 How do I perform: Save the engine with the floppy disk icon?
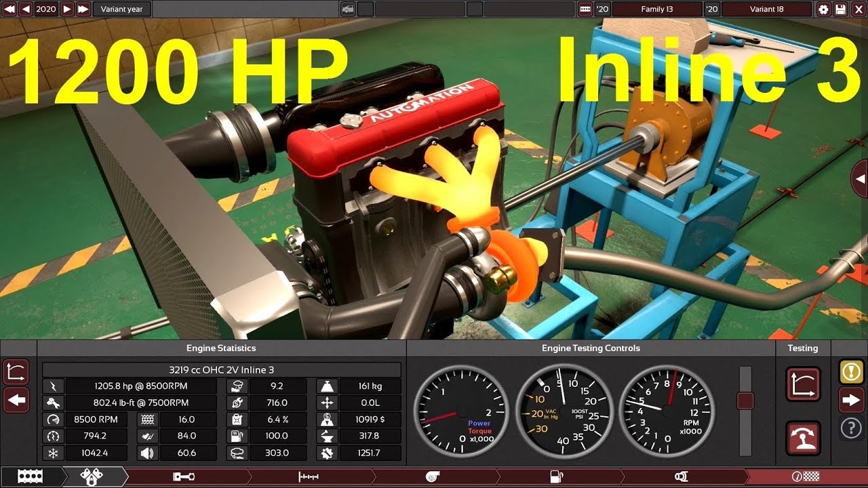pos(841,9)
